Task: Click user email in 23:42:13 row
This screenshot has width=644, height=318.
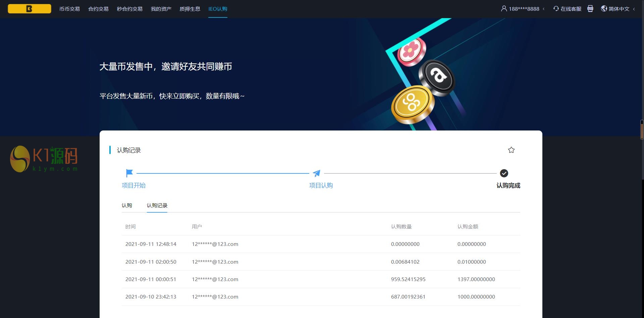Action: tap(215, 297)
